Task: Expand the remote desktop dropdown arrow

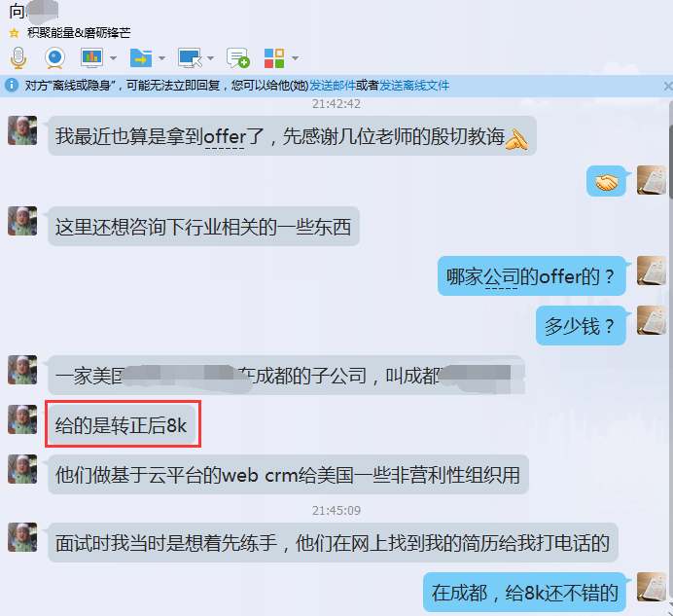Action: tap(210, 58)
